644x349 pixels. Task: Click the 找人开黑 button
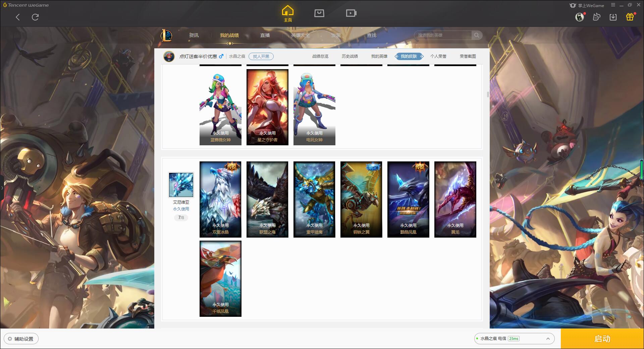(x=261, y=56)
